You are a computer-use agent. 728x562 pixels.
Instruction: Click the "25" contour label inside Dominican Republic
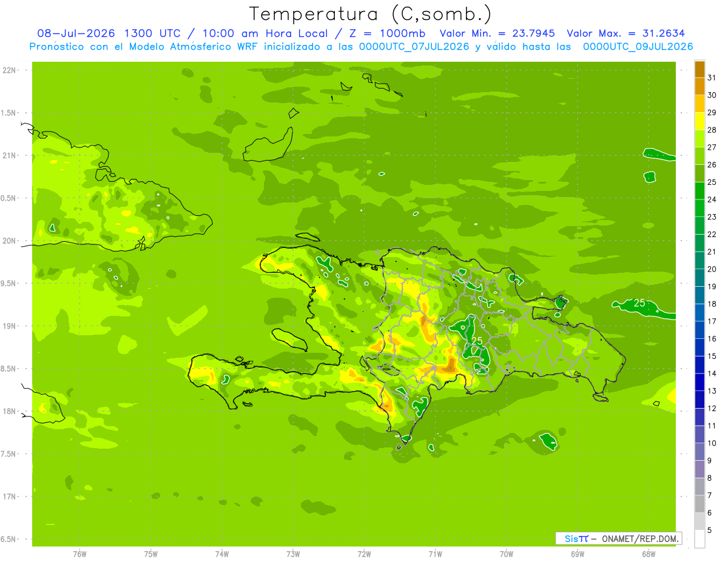[x=477, y=341]
